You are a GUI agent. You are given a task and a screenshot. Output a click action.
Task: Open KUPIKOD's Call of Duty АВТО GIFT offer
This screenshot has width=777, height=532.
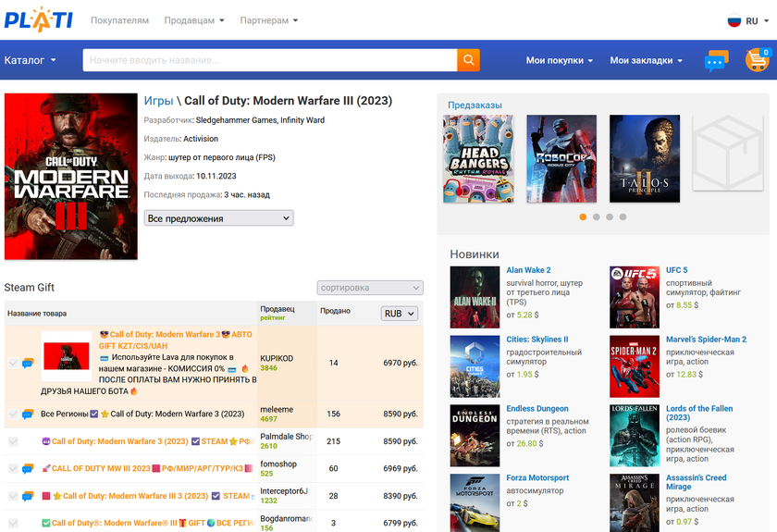point(176,340)
